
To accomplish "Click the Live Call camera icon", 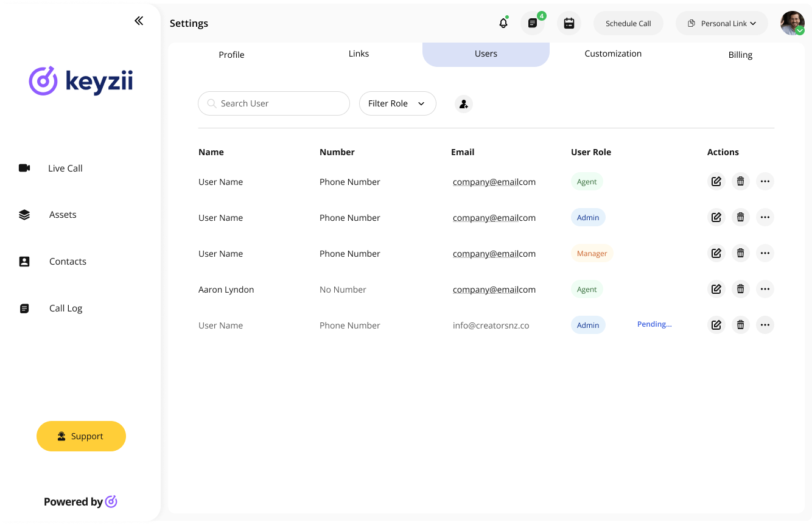I will pos(24,168).
